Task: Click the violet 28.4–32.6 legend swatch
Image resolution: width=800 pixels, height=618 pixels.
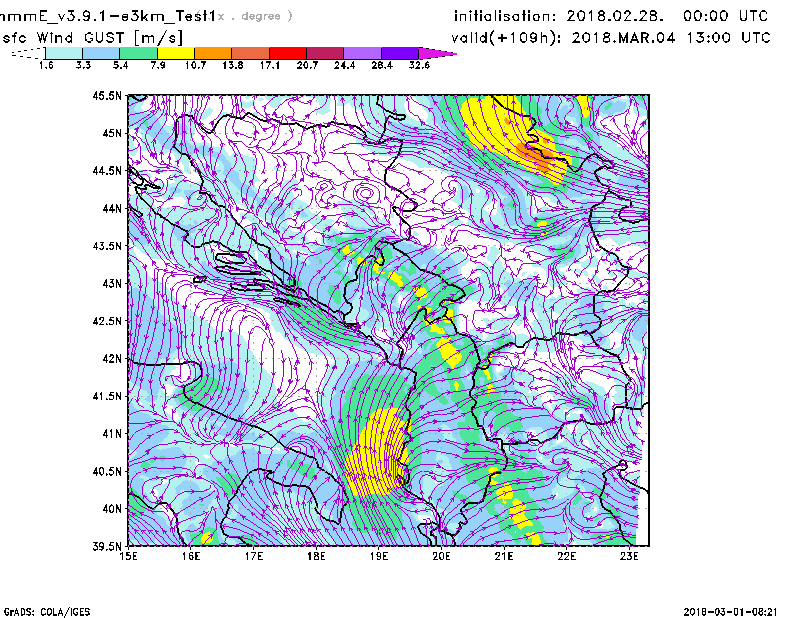Action: [400, 53]
